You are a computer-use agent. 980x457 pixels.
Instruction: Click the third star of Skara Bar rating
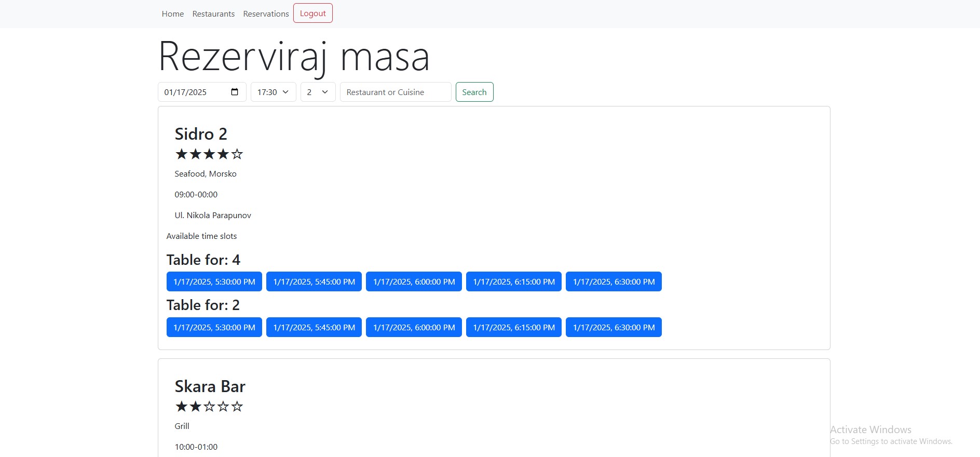click(x=209, y=407)
